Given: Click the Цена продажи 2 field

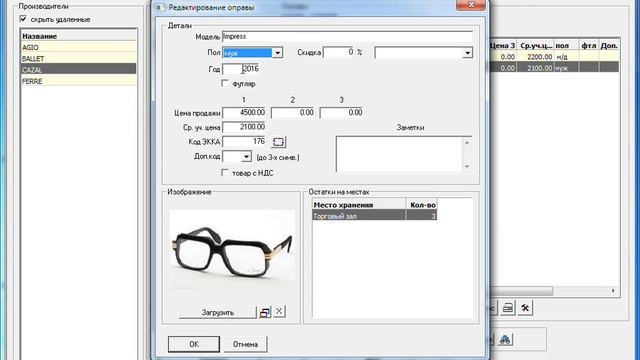Looking at the screenshot, I should pyautogui.click(x=293, y=113).
